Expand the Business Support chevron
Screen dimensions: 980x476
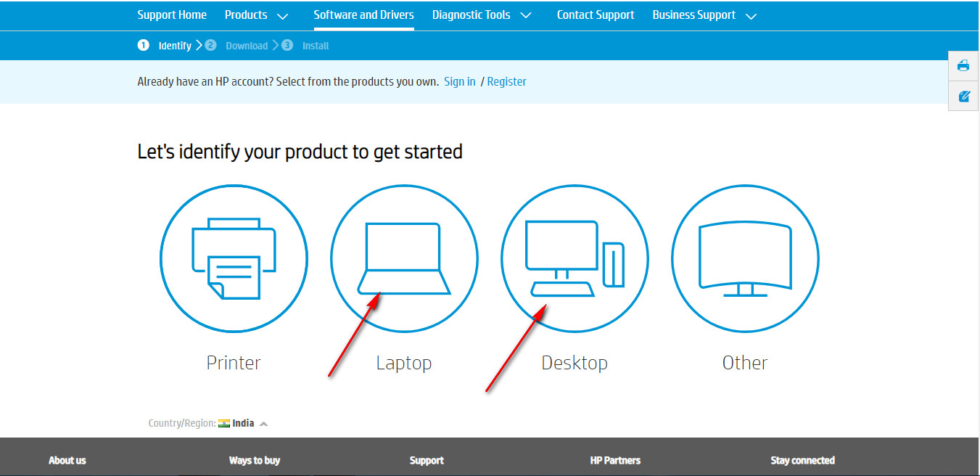(752, 16)
